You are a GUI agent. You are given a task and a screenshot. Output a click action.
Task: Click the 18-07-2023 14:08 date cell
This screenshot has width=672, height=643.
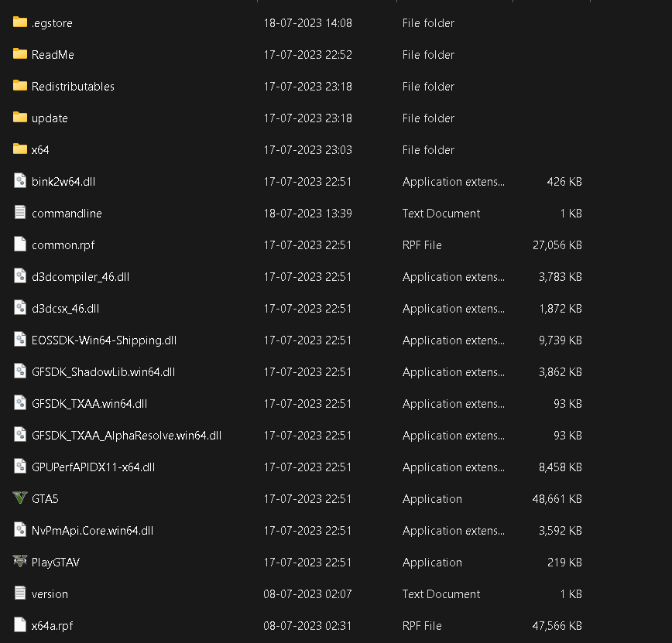point(307,23)
